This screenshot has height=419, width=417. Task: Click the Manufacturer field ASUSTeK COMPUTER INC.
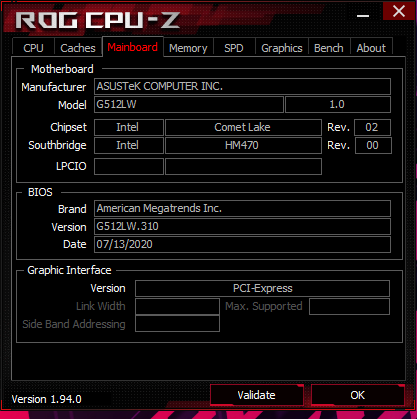click(x=242, y=87)
